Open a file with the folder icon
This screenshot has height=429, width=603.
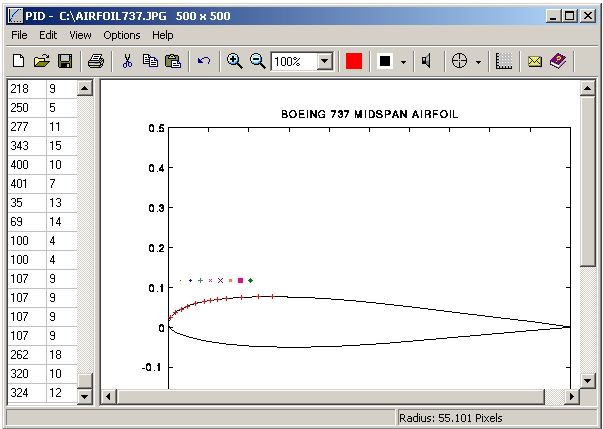pyautogui.click(x=42, y=61)
